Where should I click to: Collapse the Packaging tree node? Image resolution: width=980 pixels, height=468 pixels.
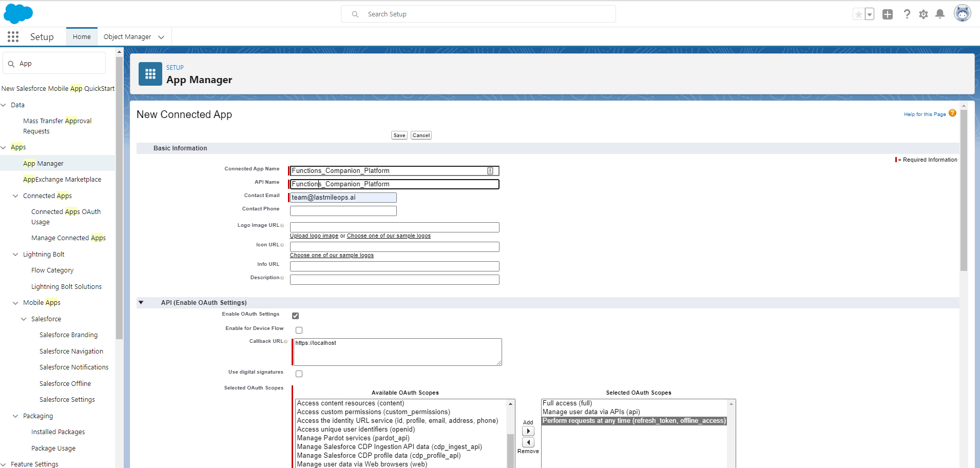tap(15, 416)
